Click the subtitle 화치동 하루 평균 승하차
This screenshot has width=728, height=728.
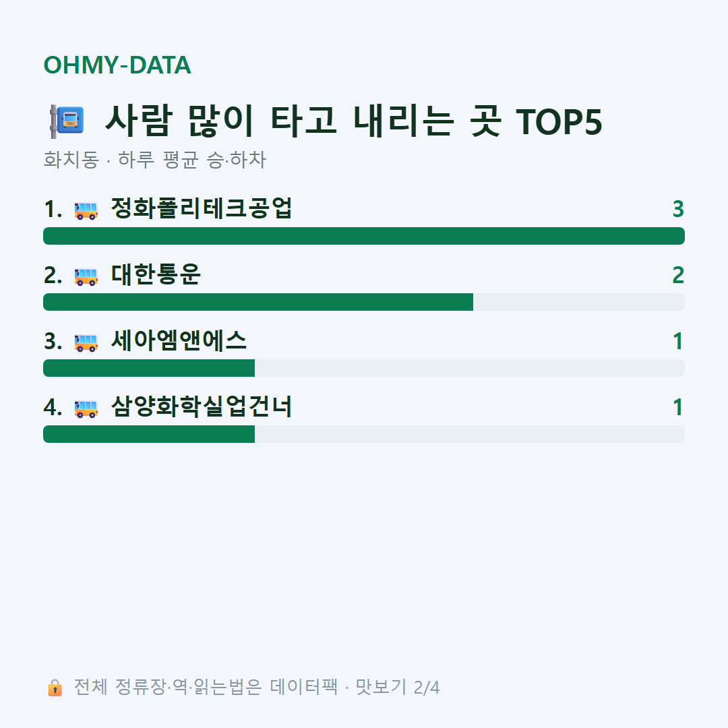(x=154, y=160)
